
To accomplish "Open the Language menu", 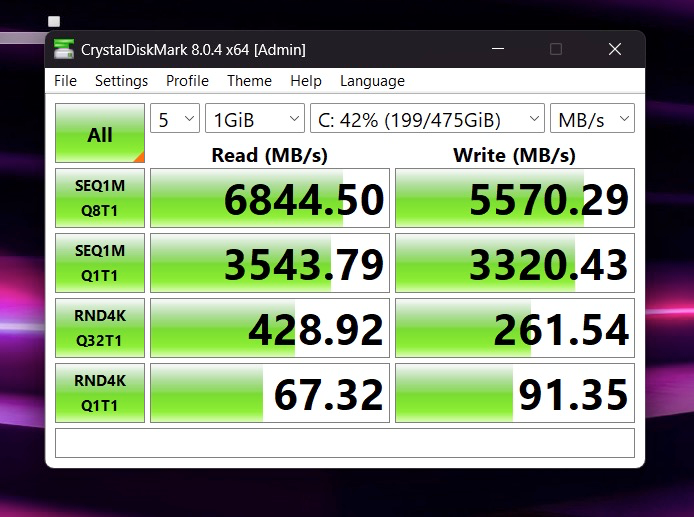I will pos(372,81).
